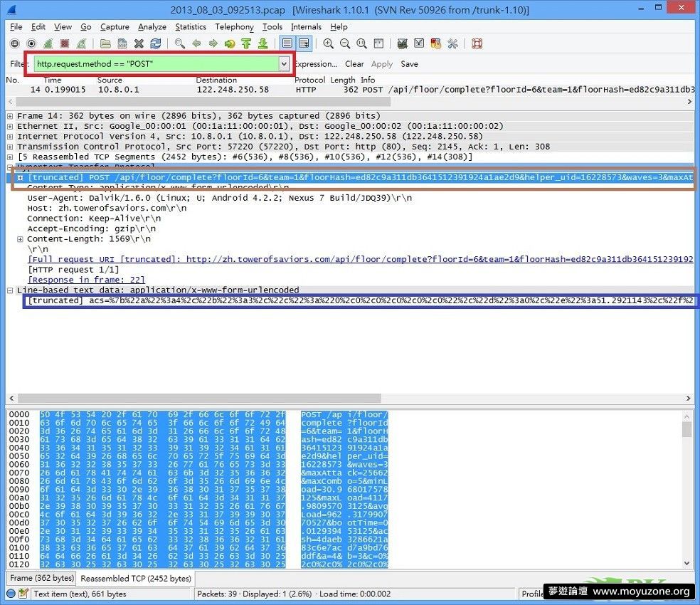Click inside the display filter field
Viewport: 700px width, 605px height.
click(x=157, y=64)
